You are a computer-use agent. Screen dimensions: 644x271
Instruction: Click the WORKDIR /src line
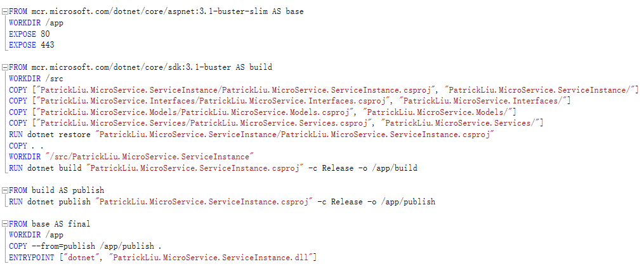[36, 79]
